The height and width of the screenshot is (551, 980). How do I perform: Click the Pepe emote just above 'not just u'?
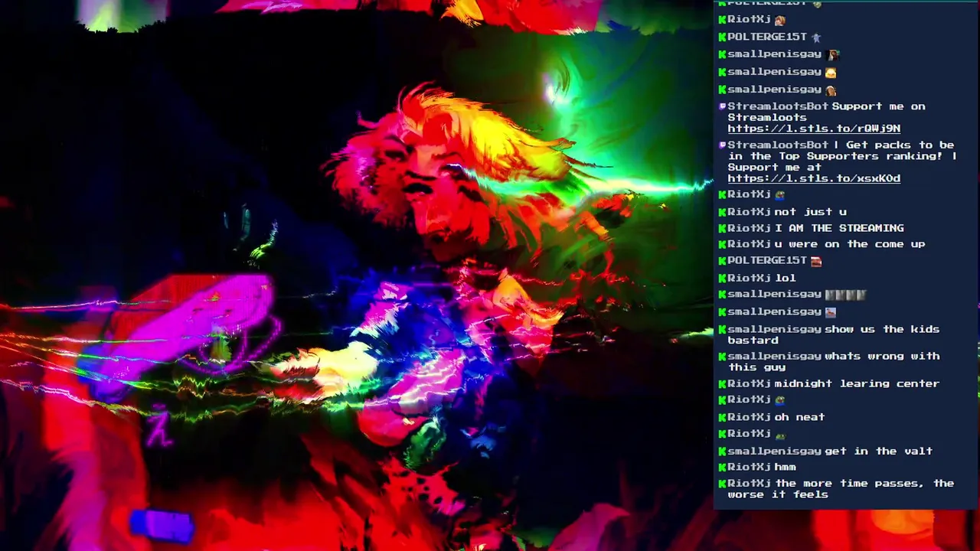[779, 195]
